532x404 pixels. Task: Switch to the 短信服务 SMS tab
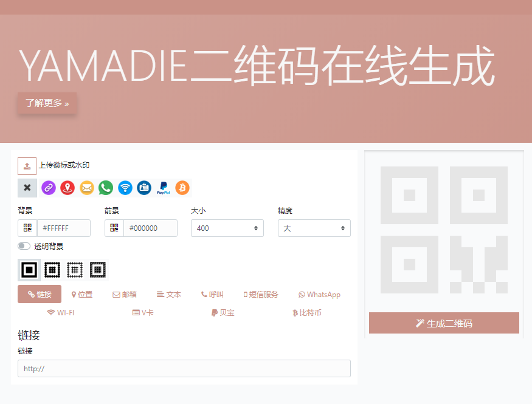click(x=261, y=294)
